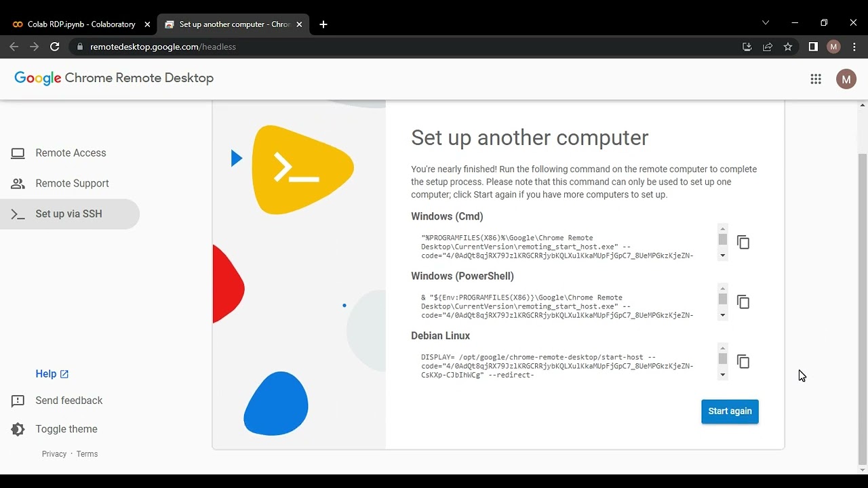Image resolution: width=868 pixels, height=488 pixels.
Task: Open tab search dropdown
Action: tap(766, 23)
